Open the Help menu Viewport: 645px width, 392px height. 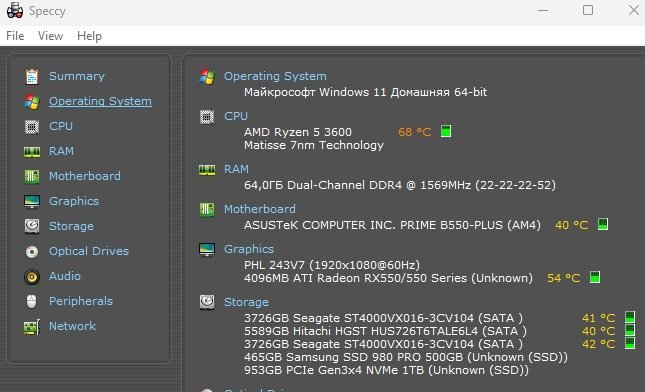[89, 36]
